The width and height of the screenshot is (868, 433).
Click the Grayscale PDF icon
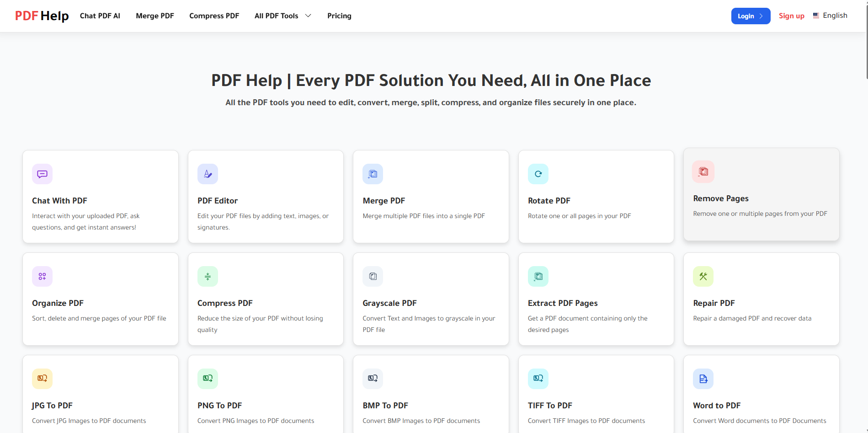(x=373, y=277)
